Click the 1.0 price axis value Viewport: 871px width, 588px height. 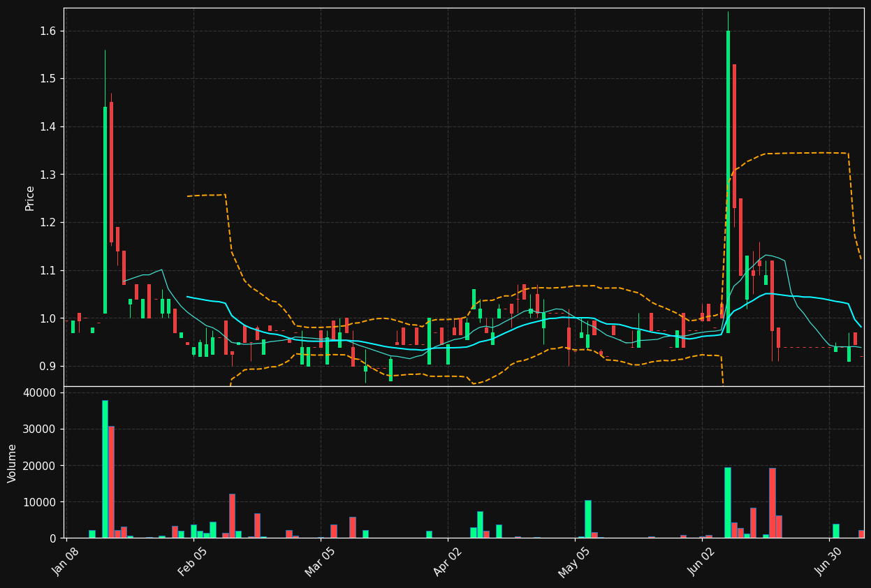(x=49, y=318)
